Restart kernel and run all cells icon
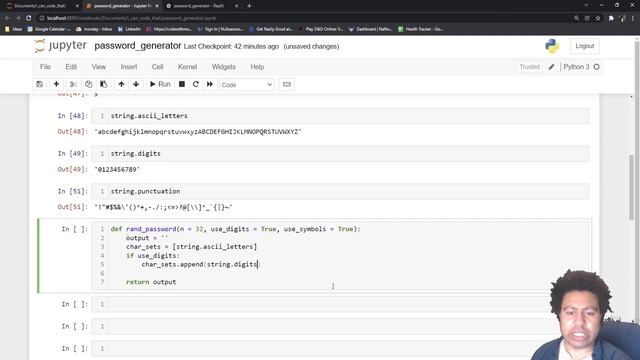The image size is (640, 360). (210, 84)
